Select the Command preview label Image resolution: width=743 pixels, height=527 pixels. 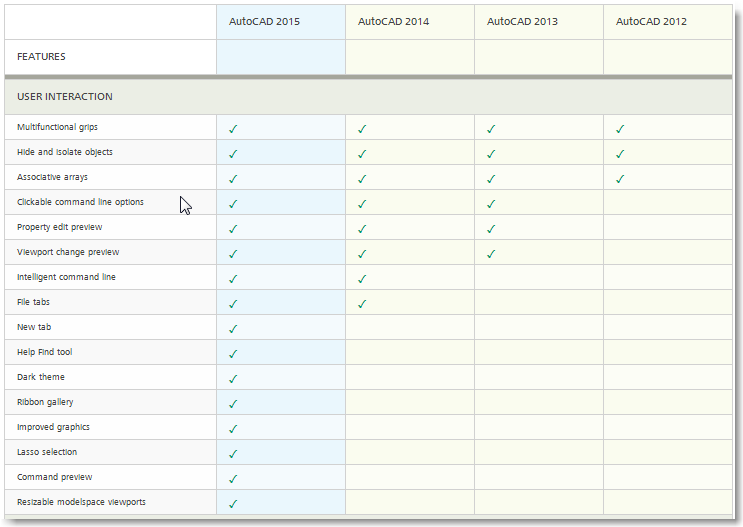pyautogui.click(x=54, y=477)
